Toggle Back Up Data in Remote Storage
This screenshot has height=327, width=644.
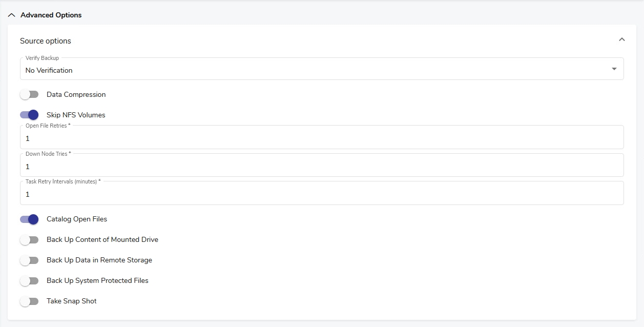tap(29, 260)
